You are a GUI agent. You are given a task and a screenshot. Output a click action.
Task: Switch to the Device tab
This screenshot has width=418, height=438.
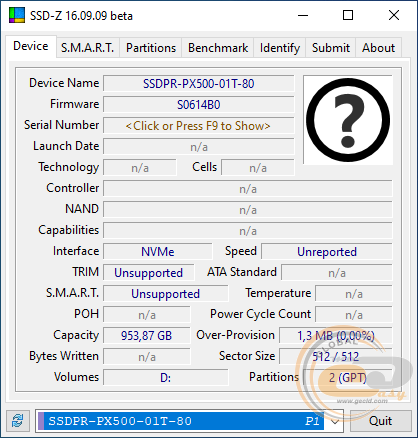point(31,46)
